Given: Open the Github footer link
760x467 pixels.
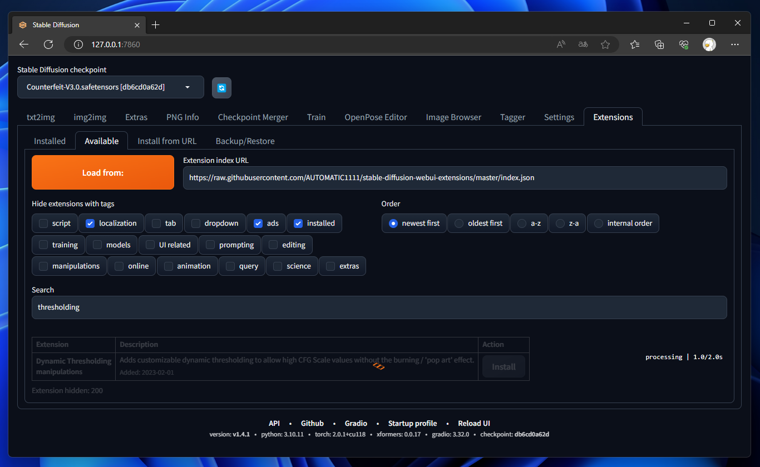Looking at the screenshot, I should coord(312,423).
